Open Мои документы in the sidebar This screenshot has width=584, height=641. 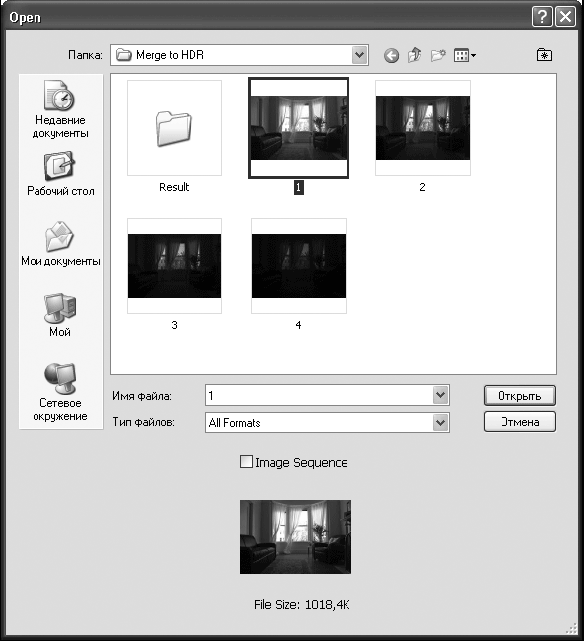(x=60, y=244)
